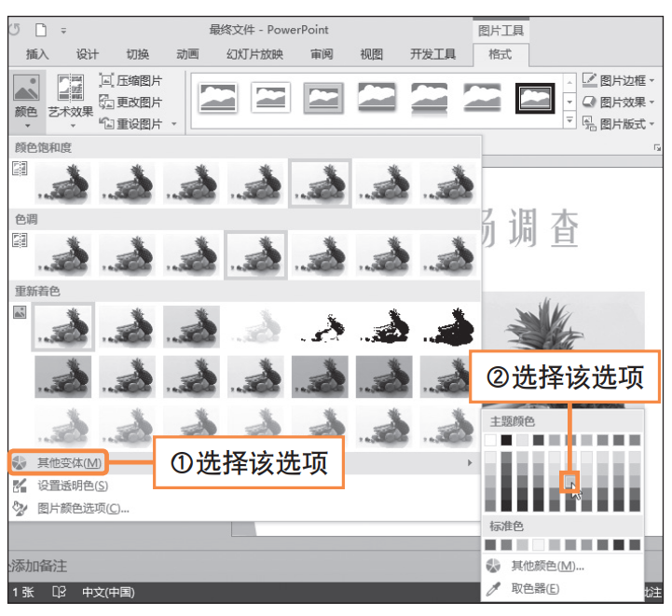Click 中文(中国) language in status bar
Screen dimensions: 672x616
[108, 592]
